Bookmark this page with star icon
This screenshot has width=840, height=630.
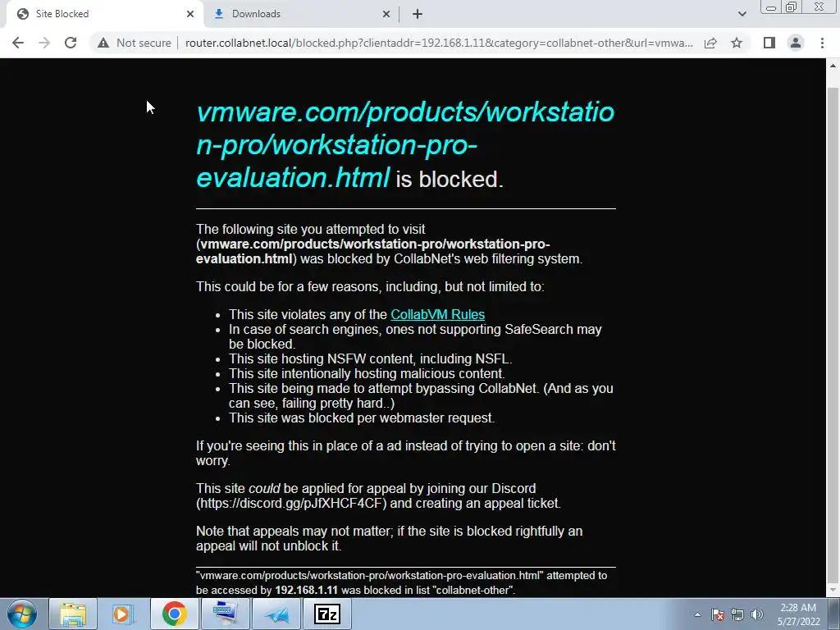(x=737, y=43)
